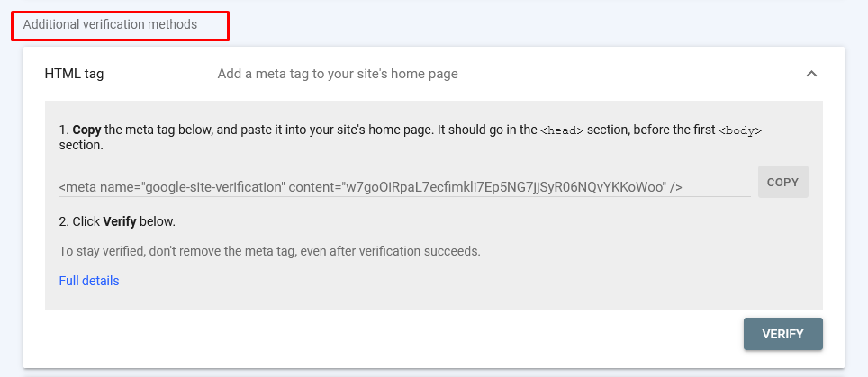Viewport: 868px width, 377px height.
Task: Click the bold 'Copy' word in step 1
Action: tap(87, 131)
